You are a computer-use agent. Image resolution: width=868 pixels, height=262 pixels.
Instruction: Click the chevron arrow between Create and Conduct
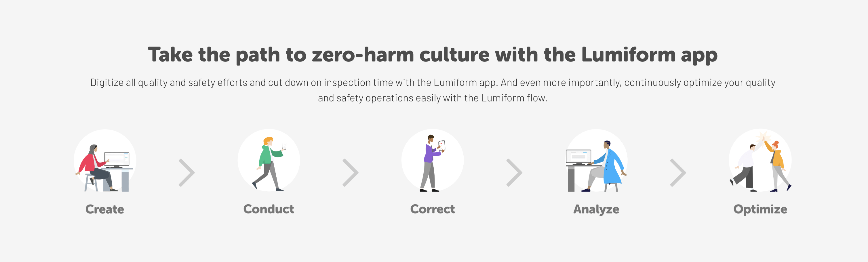187,173
